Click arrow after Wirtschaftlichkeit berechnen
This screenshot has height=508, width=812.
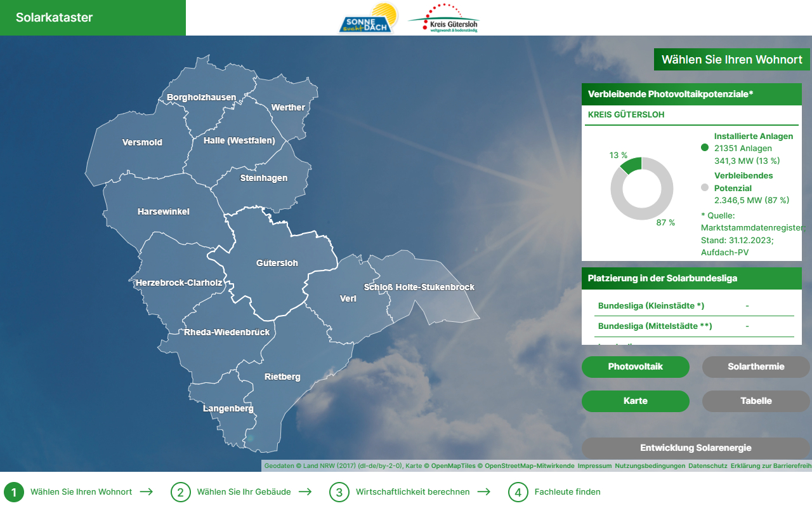click(484, 491)
